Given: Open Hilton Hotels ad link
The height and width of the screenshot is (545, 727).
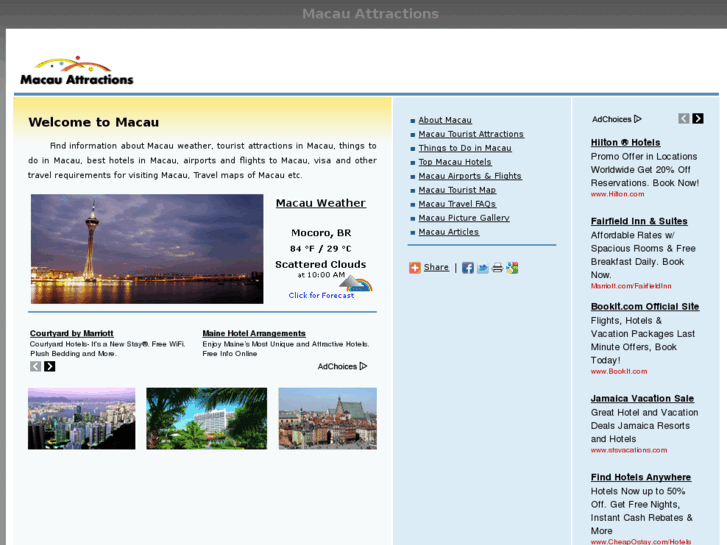Looking at the screenshot, I should [625, 142].
